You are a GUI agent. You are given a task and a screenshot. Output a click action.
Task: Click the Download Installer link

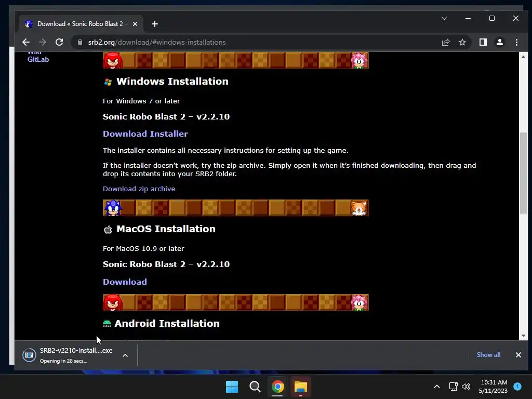click(x=145, y=134)
